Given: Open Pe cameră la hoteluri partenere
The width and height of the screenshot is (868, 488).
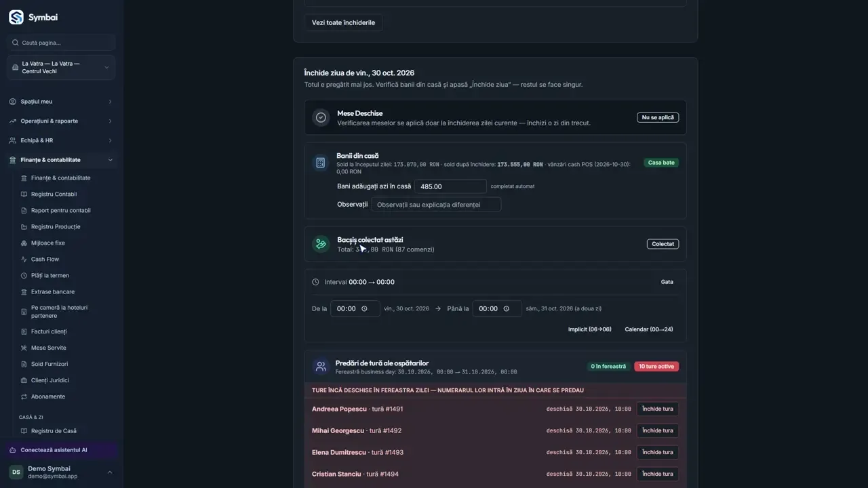Looking at the screenshot, I should [61, 312].
